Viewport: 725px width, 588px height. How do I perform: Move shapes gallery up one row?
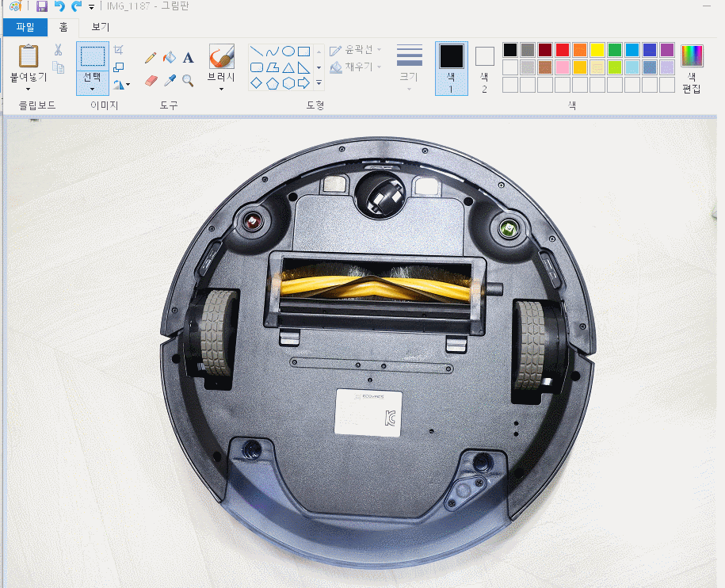[x=319, y=52]
